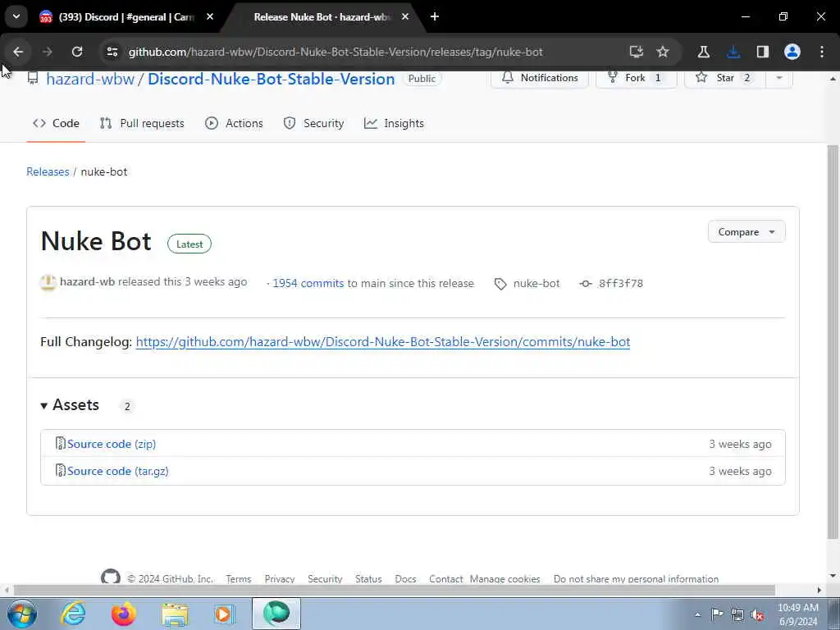Open the Chrome three-dot menu
The width and height of the screenshot is (840, 630).
[822, 52]
